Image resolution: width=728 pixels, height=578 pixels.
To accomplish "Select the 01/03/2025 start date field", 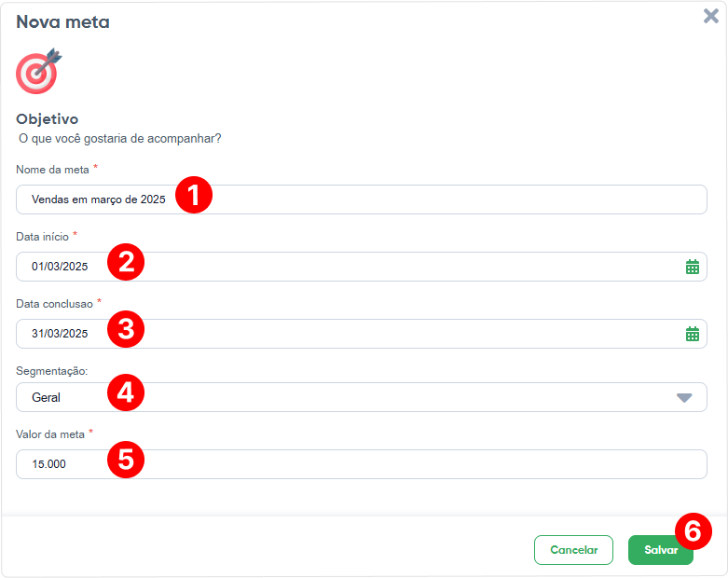I will 362,267.
